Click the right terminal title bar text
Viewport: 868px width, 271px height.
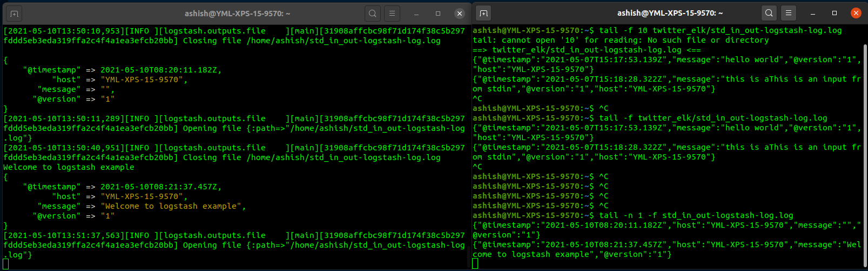coord(670,13)
